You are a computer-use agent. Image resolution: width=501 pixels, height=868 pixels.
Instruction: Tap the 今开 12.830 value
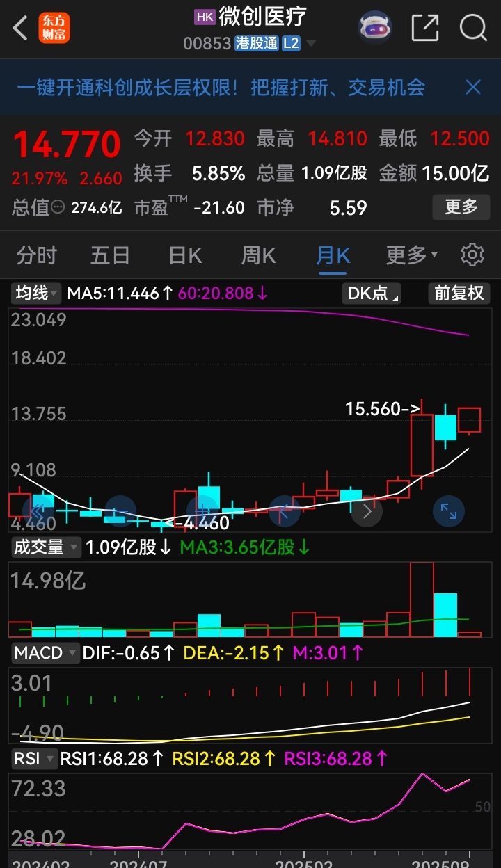point(215,138)
